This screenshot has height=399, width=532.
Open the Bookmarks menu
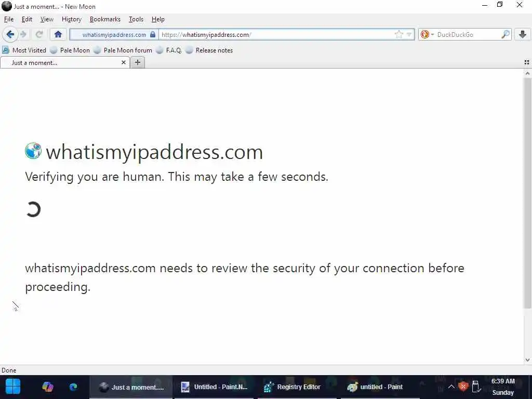point(105,19)
